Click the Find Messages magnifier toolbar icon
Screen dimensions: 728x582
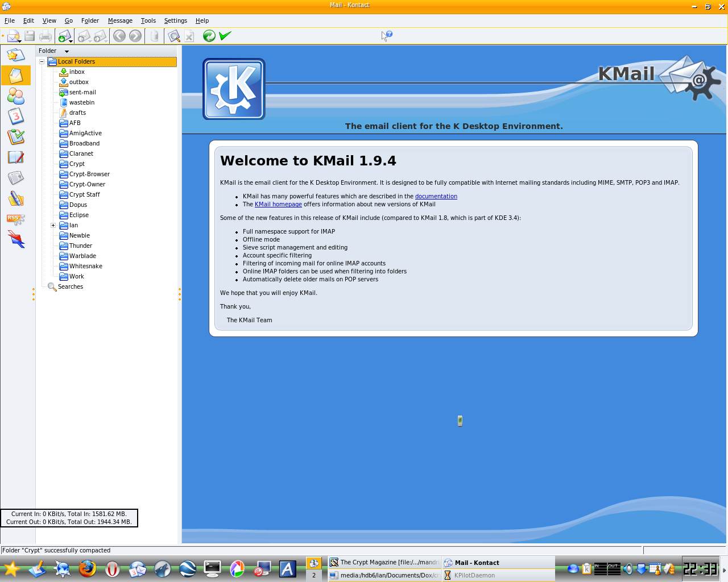point(174,36)
